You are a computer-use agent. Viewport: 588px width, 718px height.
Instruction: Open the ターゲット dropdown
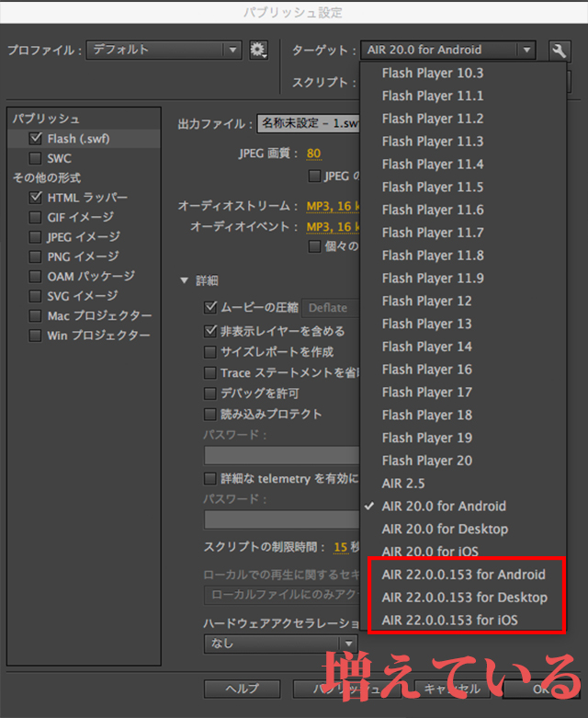click(x=448, y=50)
